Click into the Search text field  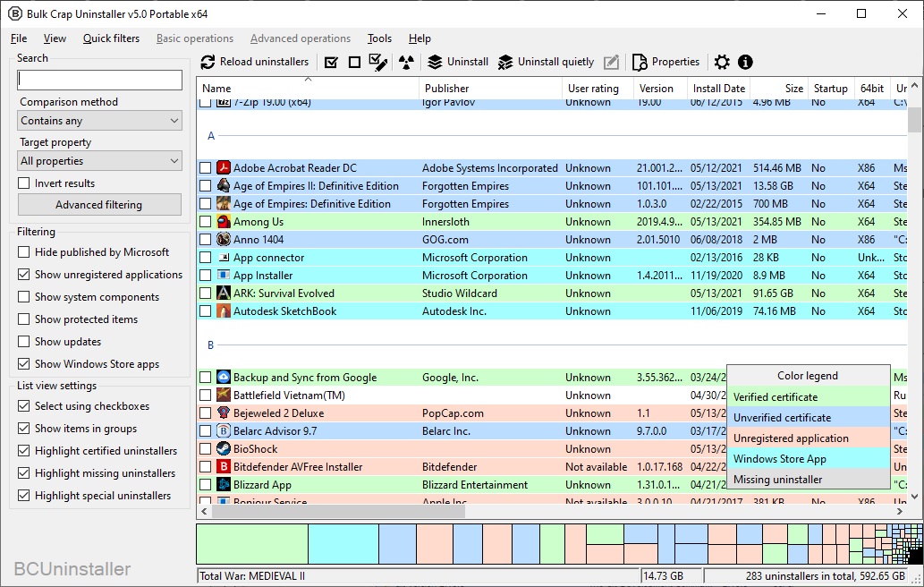coord(99,80)
